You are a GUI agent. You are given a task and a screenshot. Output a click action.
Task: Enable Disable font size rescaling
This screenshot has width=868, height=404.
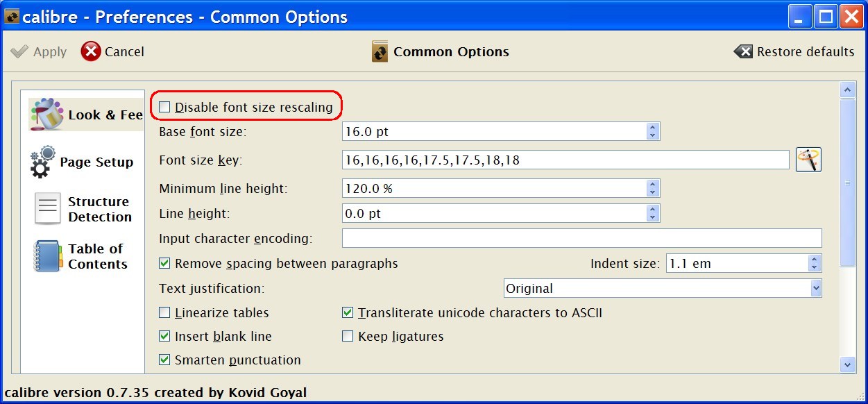click(164, 107)
